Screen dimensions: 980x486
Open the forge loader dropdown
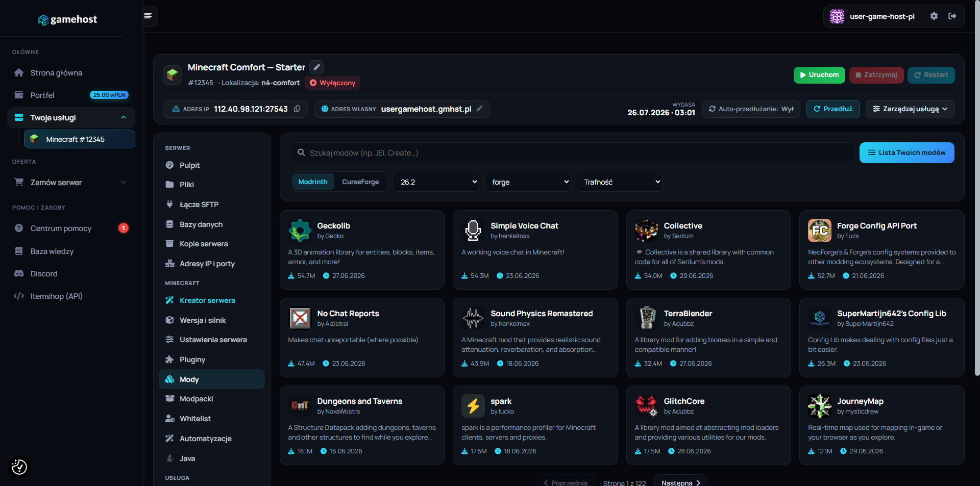point(527,182)
